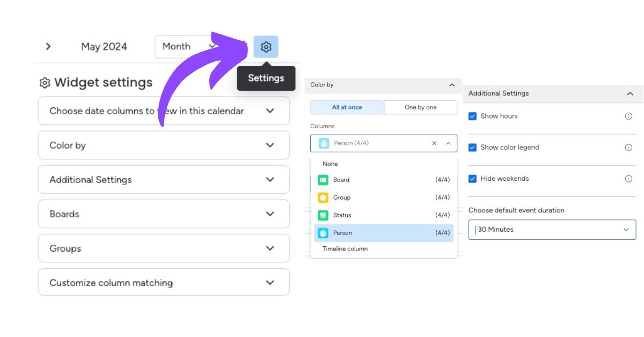
Task: Open the Settings gear above the calendar
Action: point(266,47)
